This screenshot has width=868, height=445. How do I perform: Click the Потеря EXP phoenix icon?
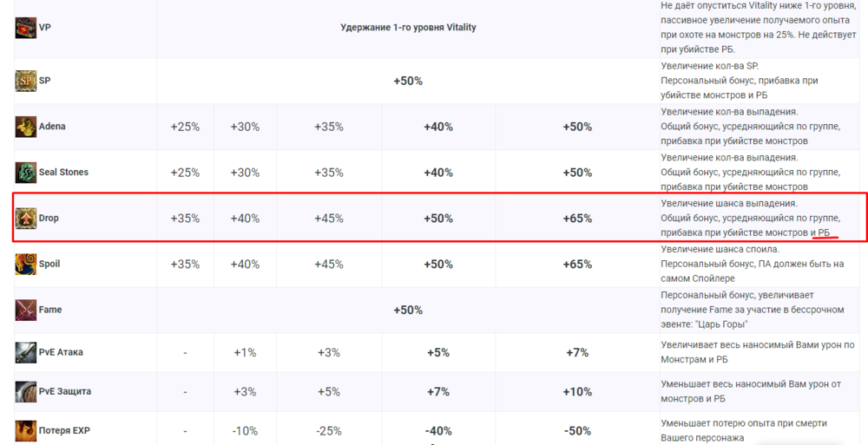[26, 430]
